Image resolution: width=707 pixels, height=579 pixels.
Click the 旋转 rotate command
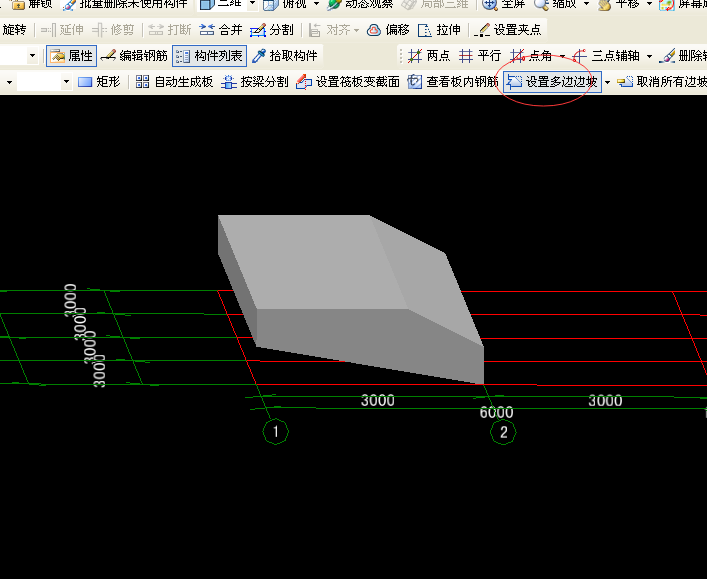click(x=14, y=30)
